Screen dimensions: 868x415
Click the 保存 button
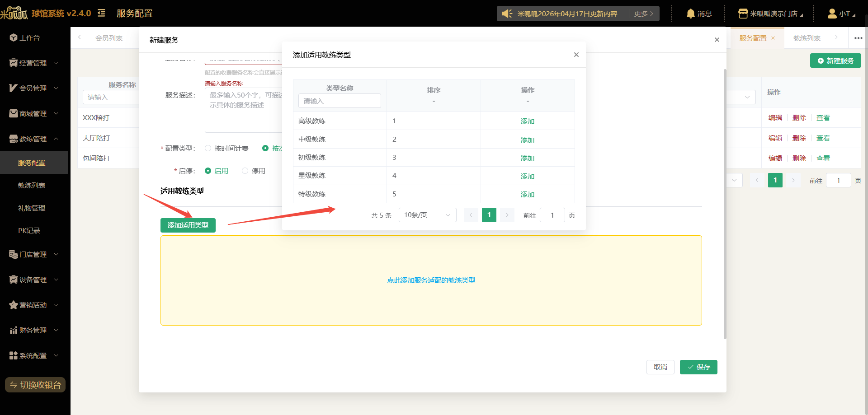point(698,367)
